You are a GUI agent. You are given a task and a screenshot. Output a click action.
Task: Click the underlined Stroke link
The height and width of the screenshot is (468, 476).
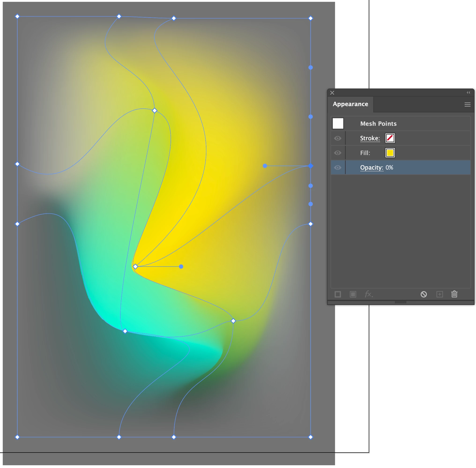[x=370, y=138]
